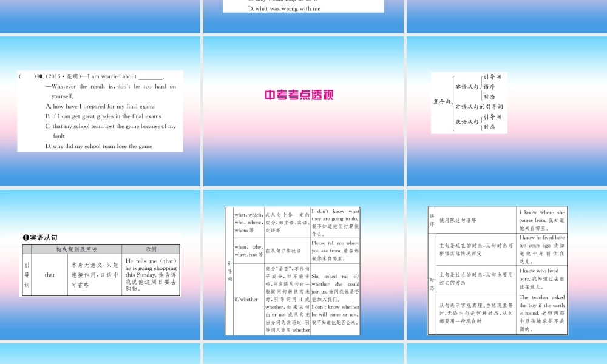Open the 复合句 structure diagram slide
Screen dimensions: 607x364
tap(507, 111)
